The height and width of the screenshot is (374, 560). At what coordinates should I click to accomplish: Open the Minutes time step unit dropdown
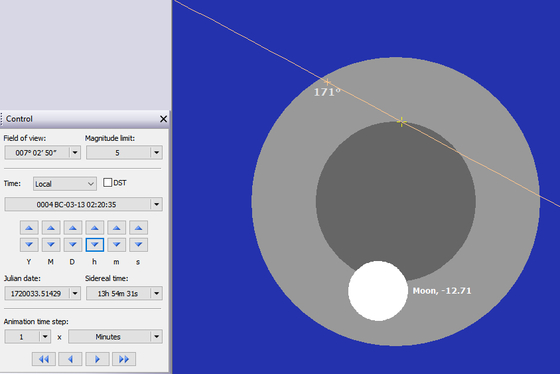tap(156, 336)
